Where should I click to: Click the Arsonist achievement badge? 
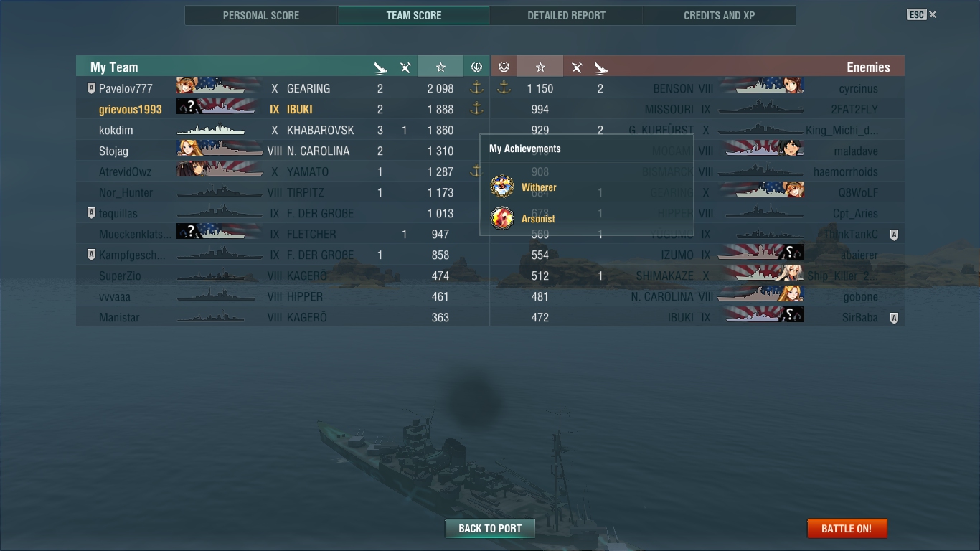(x=502, y=218)
